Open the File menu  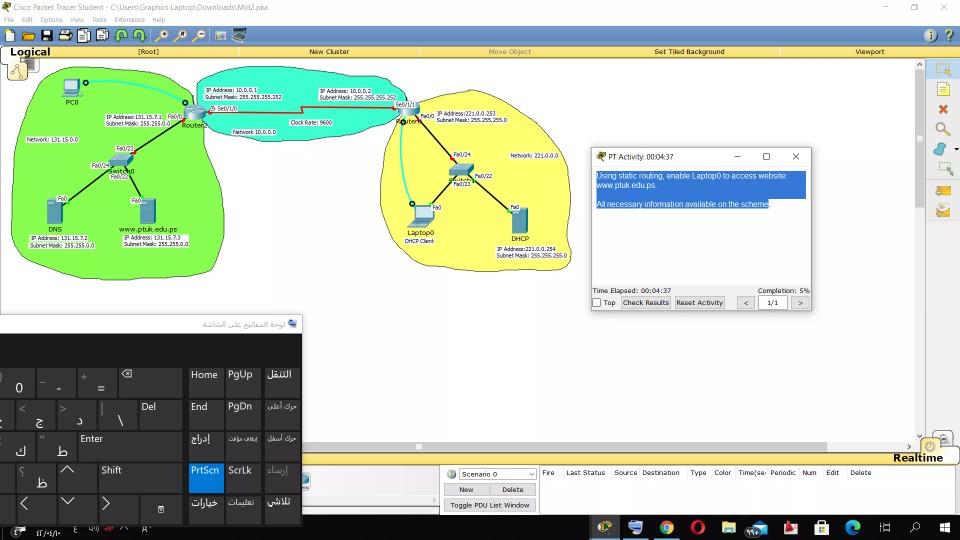tap(9, 20)
